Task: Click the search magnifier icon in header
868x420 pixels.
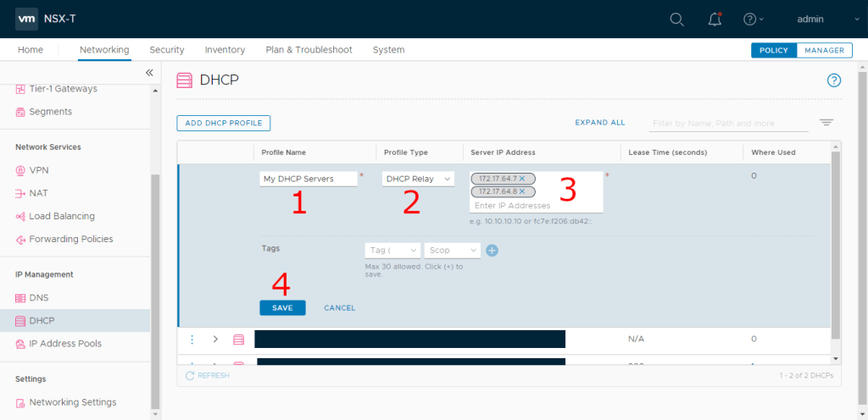Action: (676, 19)
